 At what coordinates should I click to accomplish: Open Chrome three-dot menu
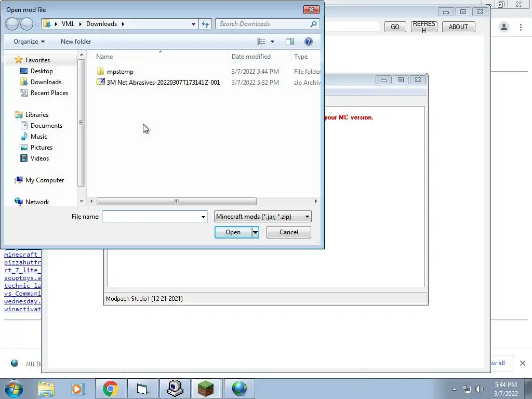(521, 27)
